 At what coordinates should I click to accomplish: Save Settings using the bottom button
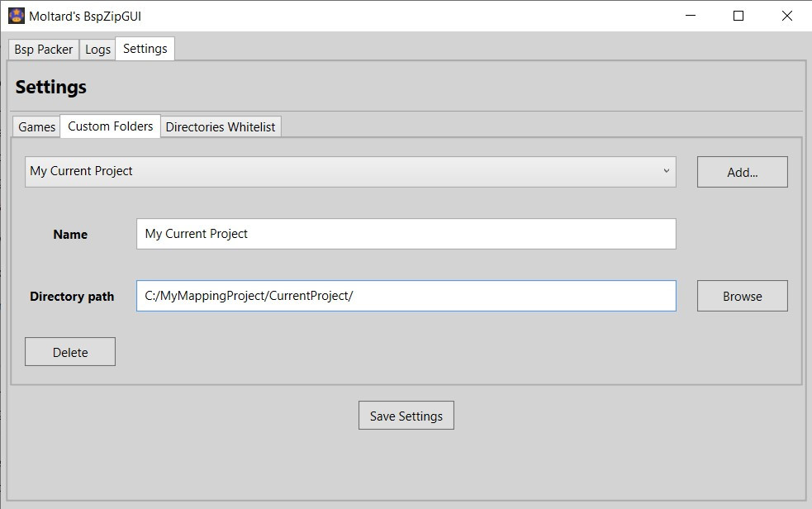(x=406, y=415)
